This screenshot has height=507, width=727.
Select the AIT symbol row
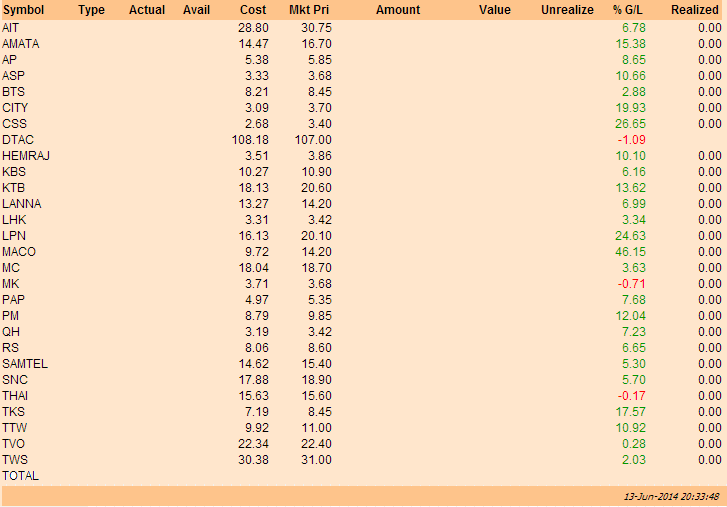point(364,28)
